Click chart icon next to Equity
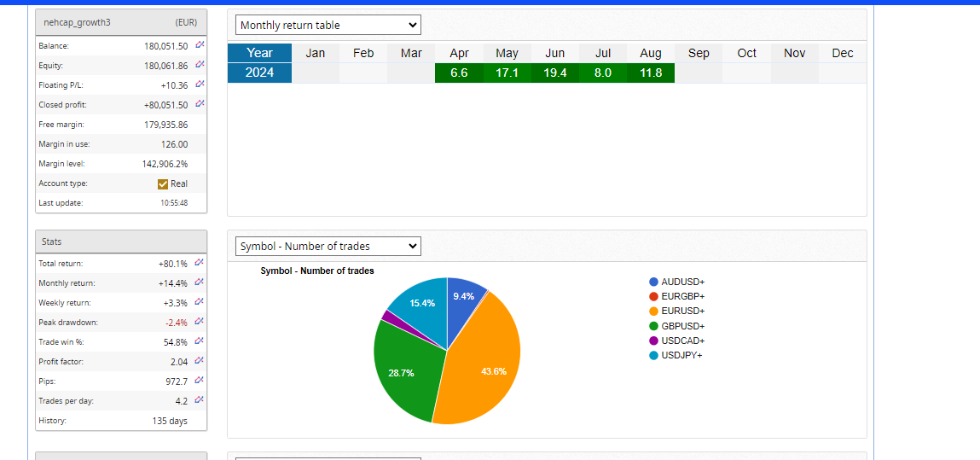 click(x=200, y=65)
